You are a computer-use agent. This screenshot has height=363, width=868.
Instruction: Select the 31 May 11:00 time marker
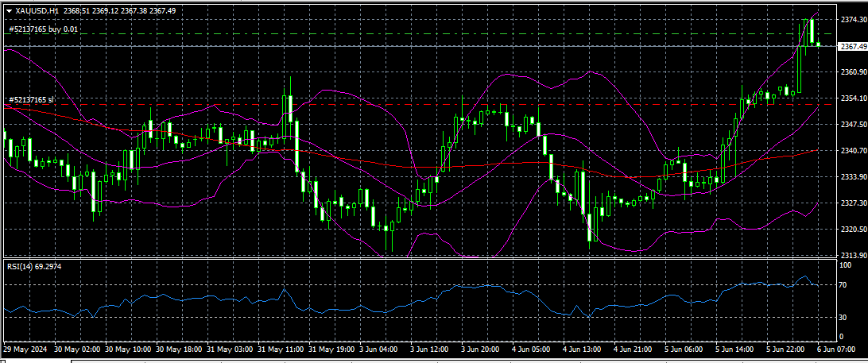coord(282,349)
